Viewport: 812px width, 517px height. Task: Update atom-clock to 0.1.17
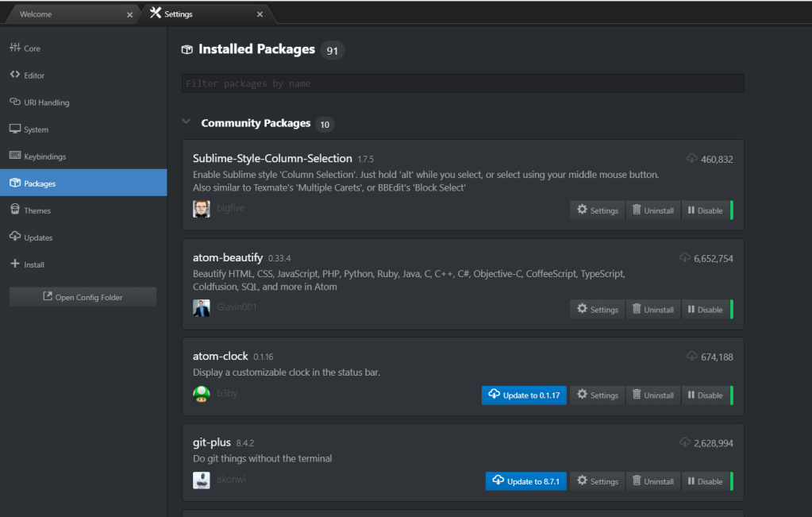524,395
